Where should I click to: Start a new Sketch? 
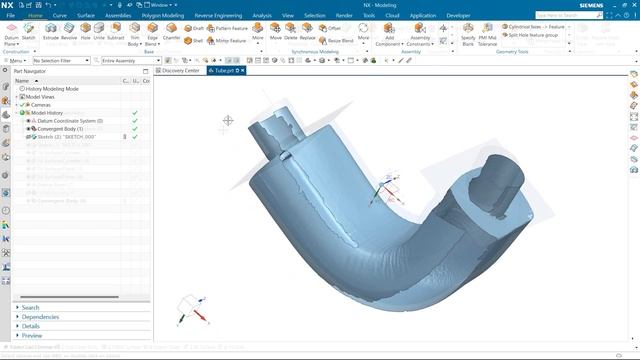(29, 31)
